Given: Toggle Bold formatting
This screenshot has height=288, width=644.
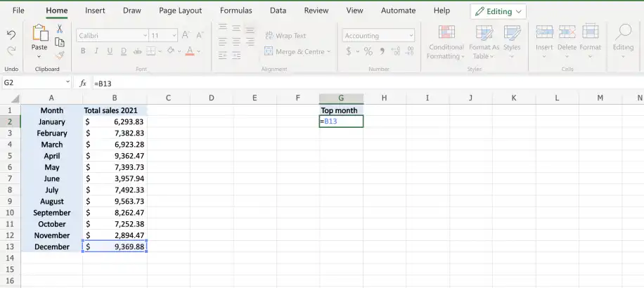Looking at the screenshot, I should tap(83, 51).
